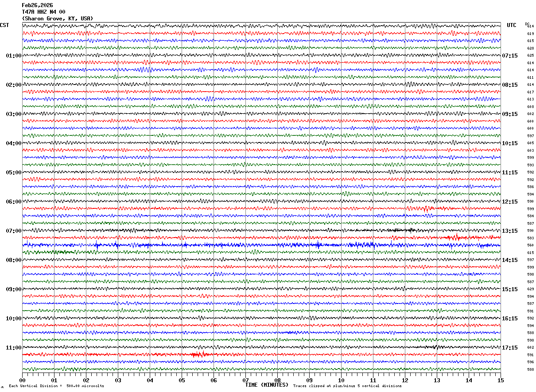
Task: Click the 17:15 UTC time label
Action: click(510, 348)
